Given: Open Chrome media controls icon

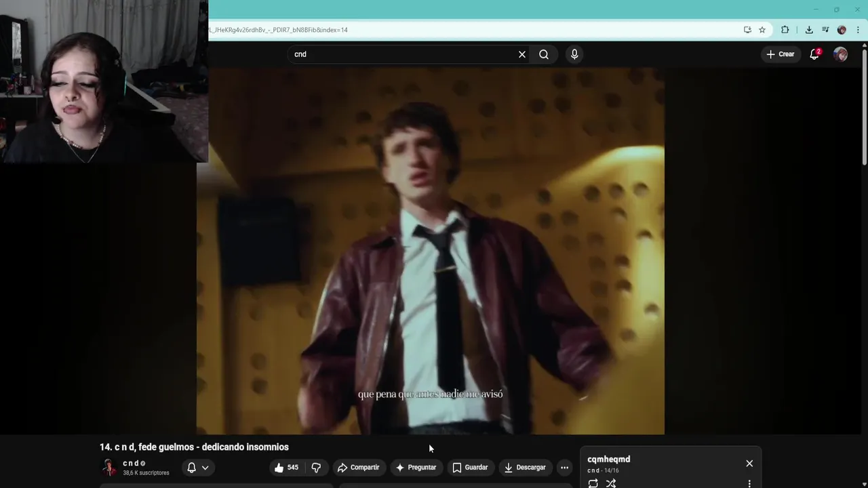Looking at the screenshot, I should [x=825, y=30].
